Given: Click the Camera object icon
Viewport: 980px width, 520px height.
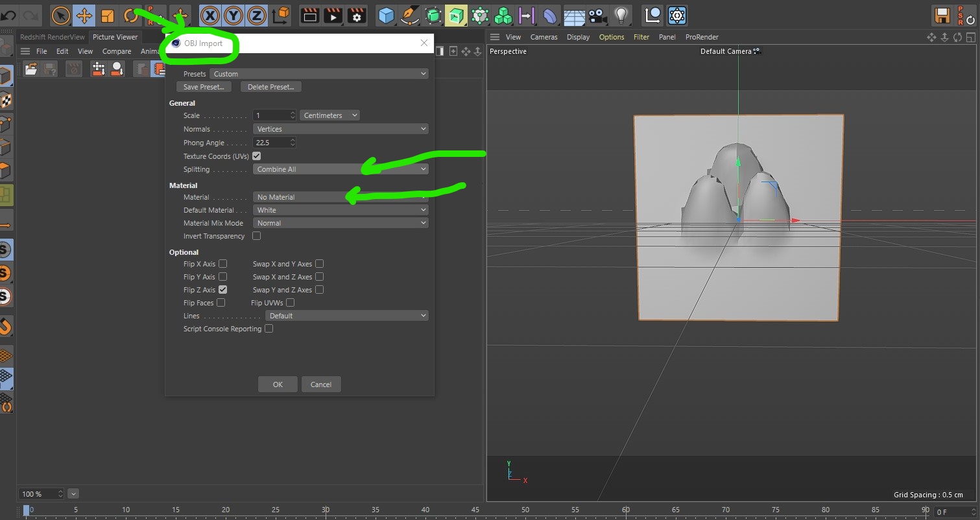Looking at the screenshot, I should pyautogui.click(x=598, y=15).
